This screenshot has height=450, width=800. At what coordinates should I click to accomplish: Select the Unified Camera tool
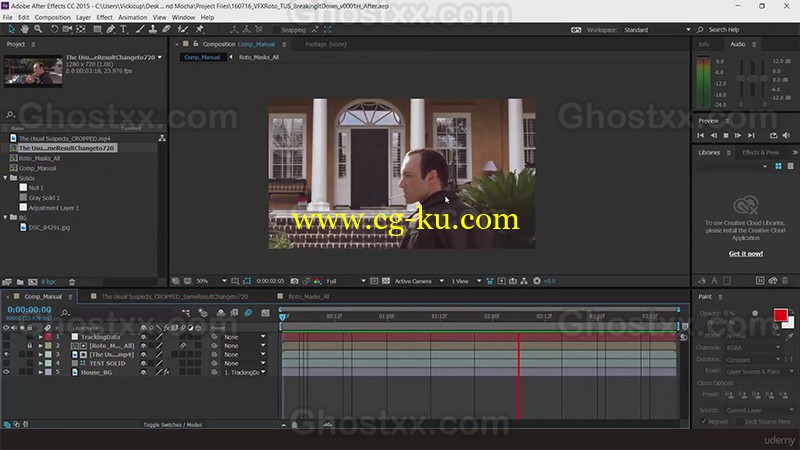point(67,30)
